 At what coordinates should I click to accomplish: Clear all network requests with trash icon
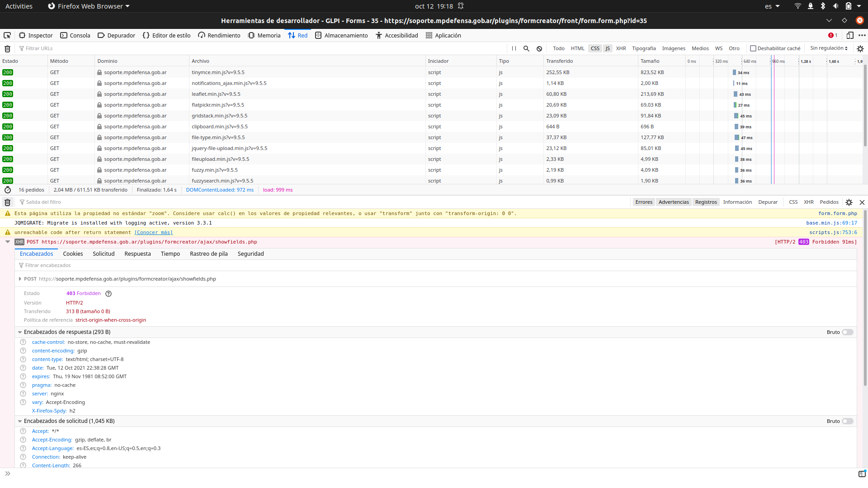pos(7,48)
